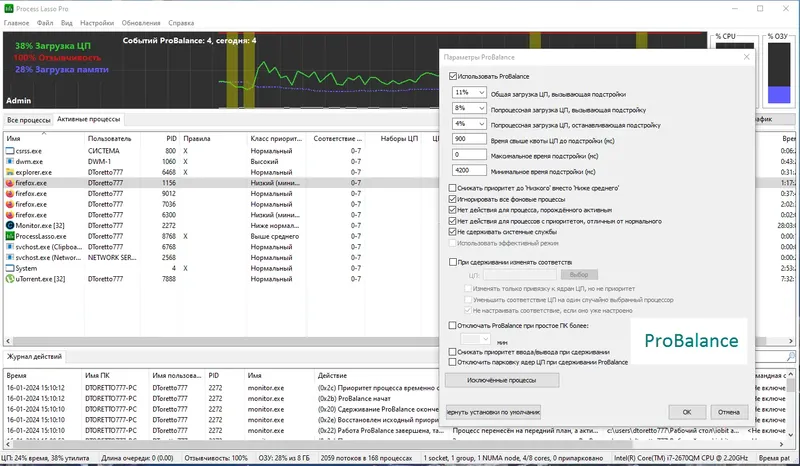Screen dimensions: 800x466
Task: Click the field containing 900 ms
Action: pyautogui.click(x=469, y=139)
